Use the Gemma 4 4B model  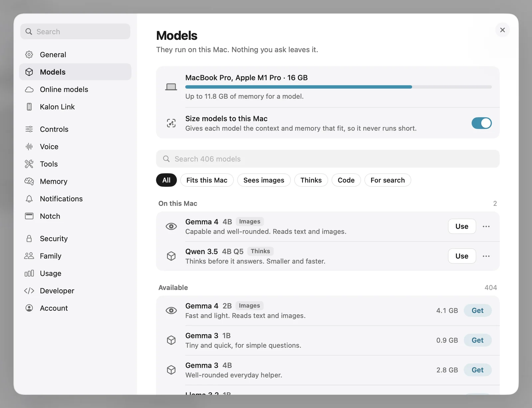coord(462,226)
